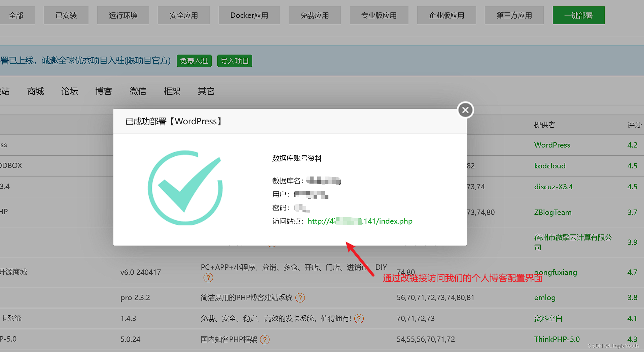Click the help icon next to 简洁易用的PHP博客建站系统
Screen dimensions: 644x352
(x=300, y=298)
